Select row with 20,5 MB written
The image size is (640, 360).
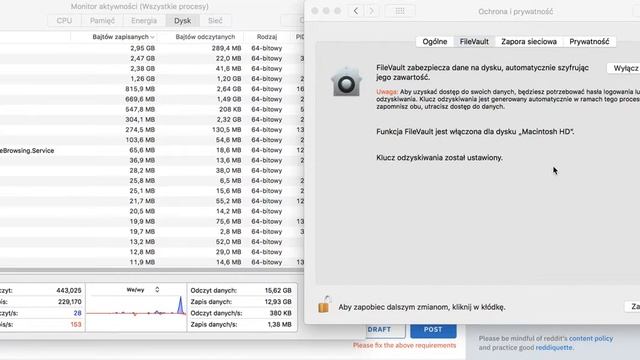(x=152, y=211)
